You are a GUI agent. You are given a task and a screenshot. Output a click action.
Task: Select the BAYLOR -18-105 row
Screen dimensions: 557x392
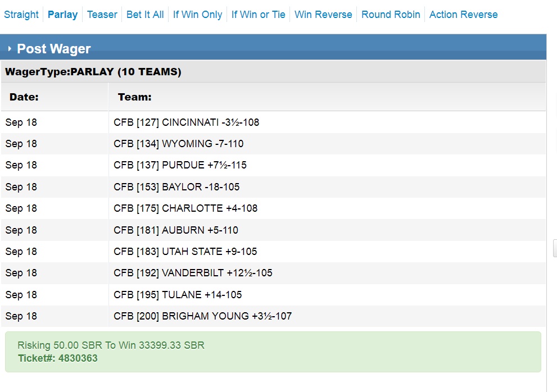point(274,187)
